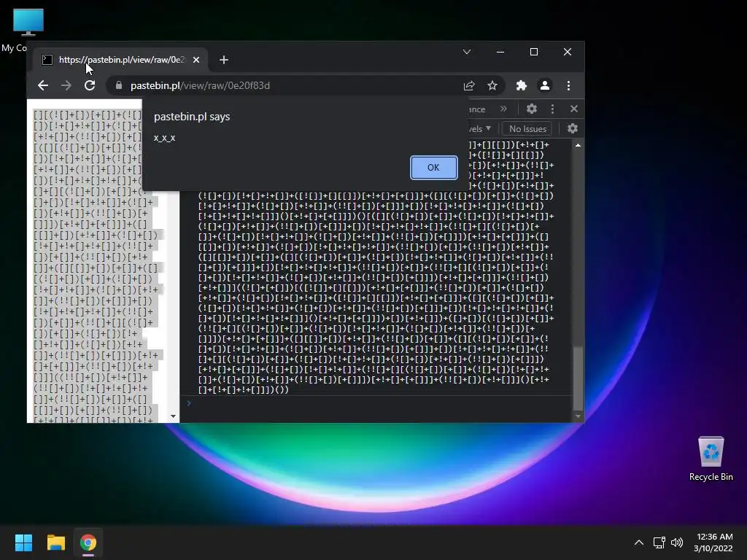747x560 pixels.
Task: Open the Extensions puzzle icon
Action: click(x=521, y=86)
